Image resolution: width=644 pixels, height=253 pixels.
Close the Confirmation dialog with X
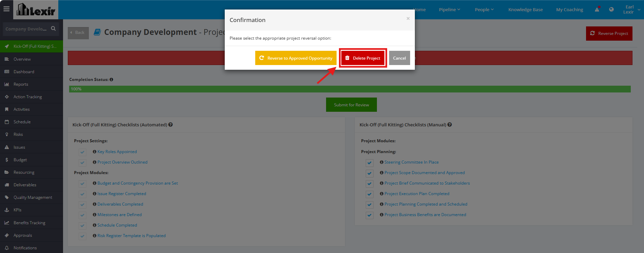pos(408,18)
